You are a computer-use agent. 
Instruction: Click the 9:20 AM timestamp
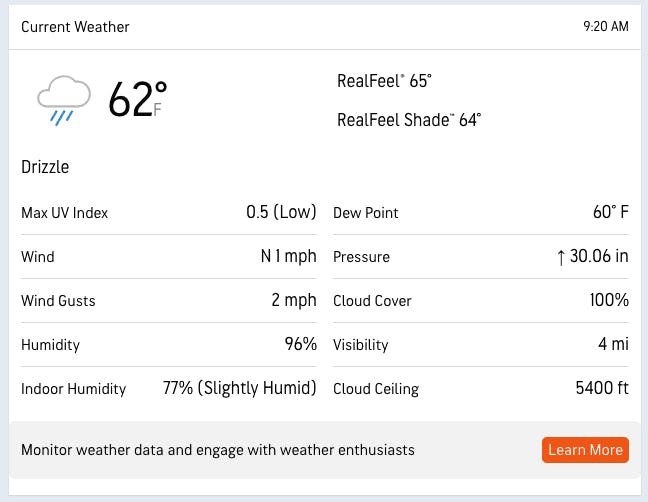pos(605,27)
